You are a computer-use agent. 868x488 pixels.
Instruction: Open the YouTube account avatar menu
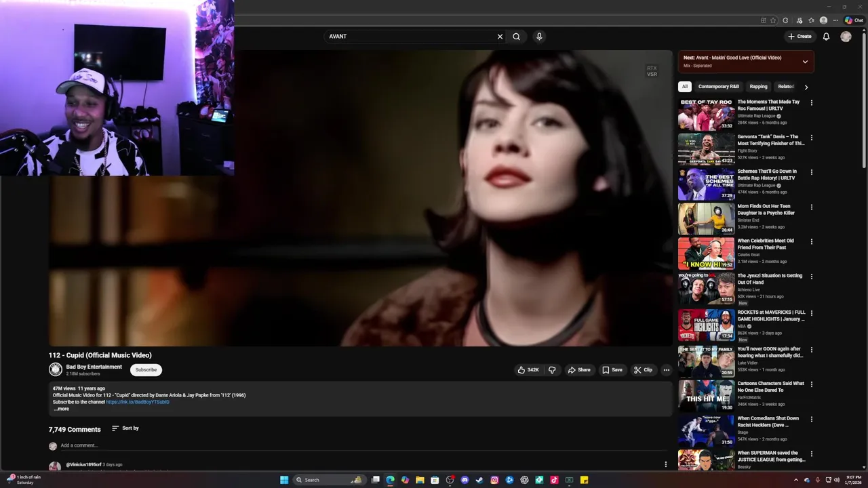pyautogui.click(x=846, y=37)
